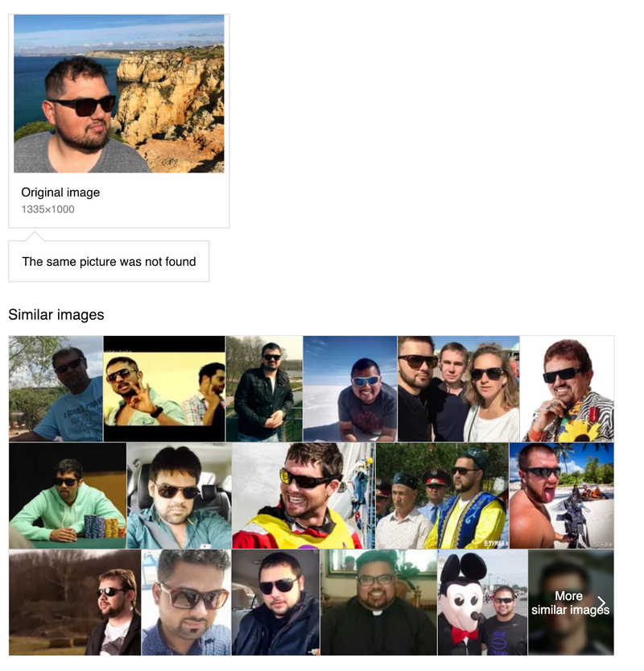Select the traditional blue-yellow robe thumbnail
The height and width of the screenshot is (671, 644).
443,495
